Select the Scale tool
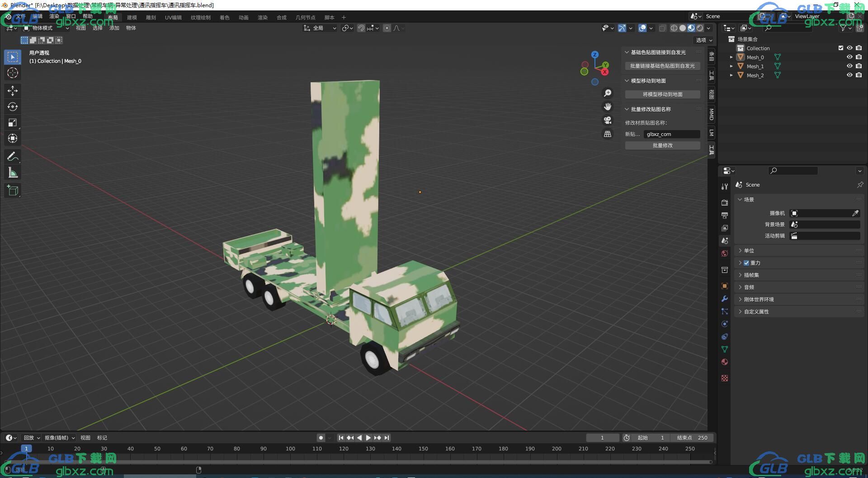Viewport: 868px width, 478px height. (13, 122)
